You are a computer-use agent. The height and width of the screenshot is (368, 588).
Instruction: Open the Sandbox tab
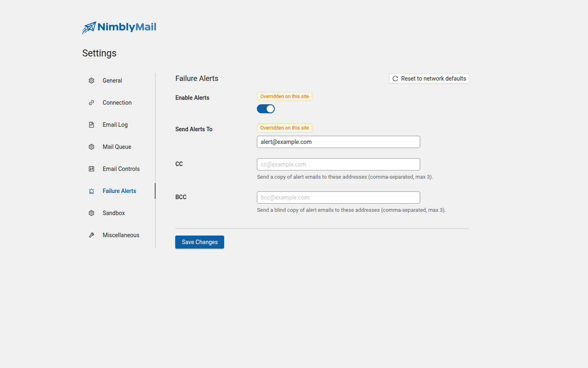pos(118,213)
